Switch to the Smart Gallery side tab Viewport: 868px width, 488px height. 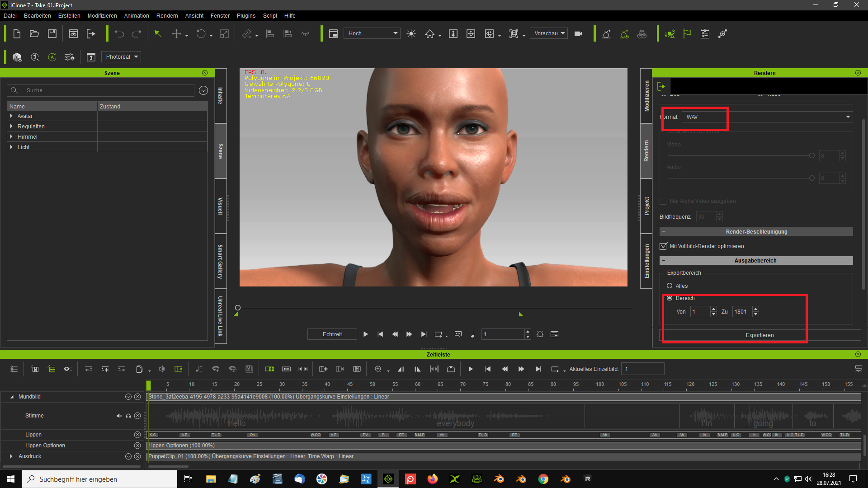[x=221, y=261]
